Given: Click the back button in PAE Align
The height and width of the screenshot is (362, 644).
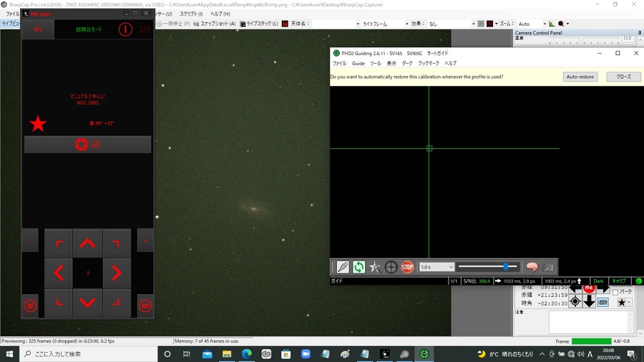Looking at the screenshot, I should click(38, 29).
